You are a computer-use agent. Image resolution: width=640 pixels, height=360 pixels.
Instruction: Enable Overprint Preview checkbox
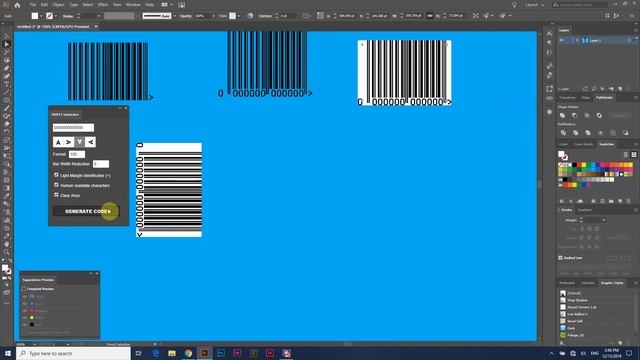24,289
